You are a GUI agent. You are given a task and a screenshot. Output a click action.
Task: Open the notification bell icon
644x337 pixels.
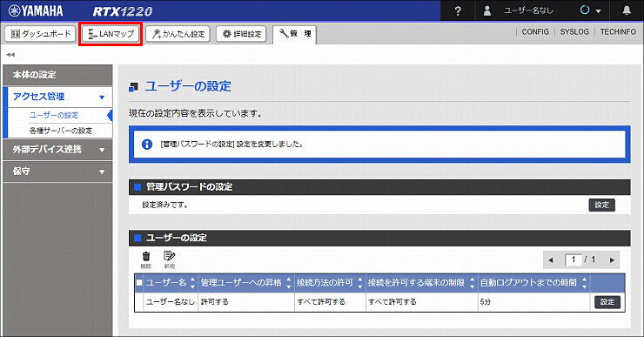[x=627, y=10]
